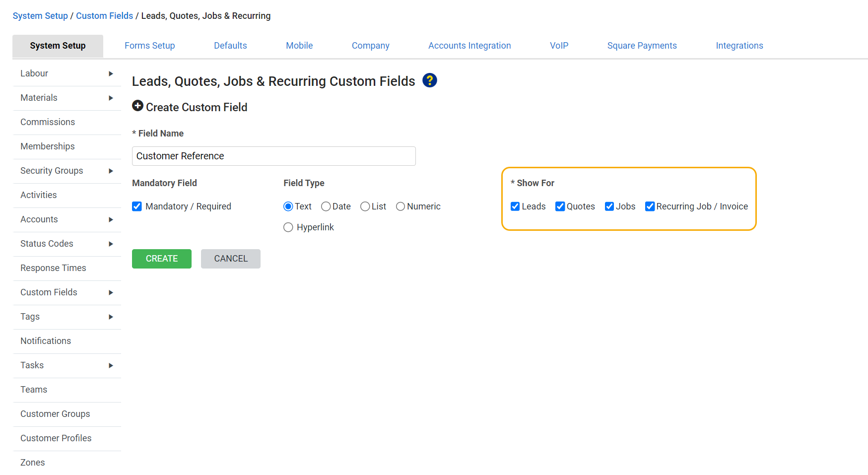The image size is (868, 475).
Task: Open the Accounts Integration tab
Action: (x=469, y=46)
